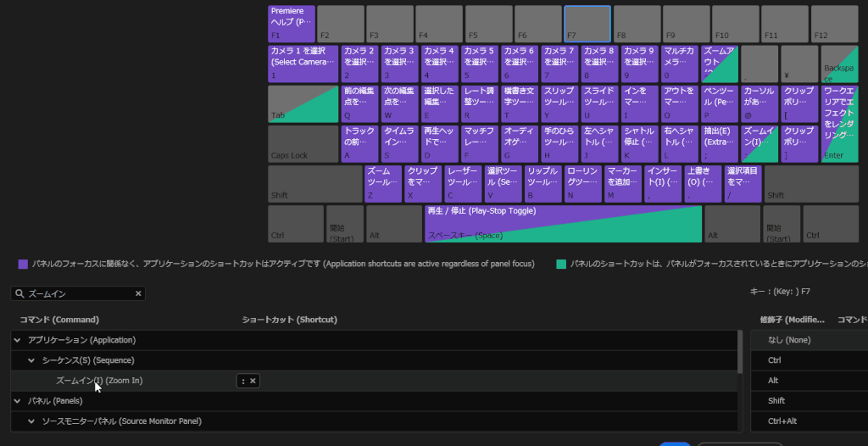This screenshot has width=868, height=446.
Task: Click the F2 key on keyboard map
Action: [341, 24]
